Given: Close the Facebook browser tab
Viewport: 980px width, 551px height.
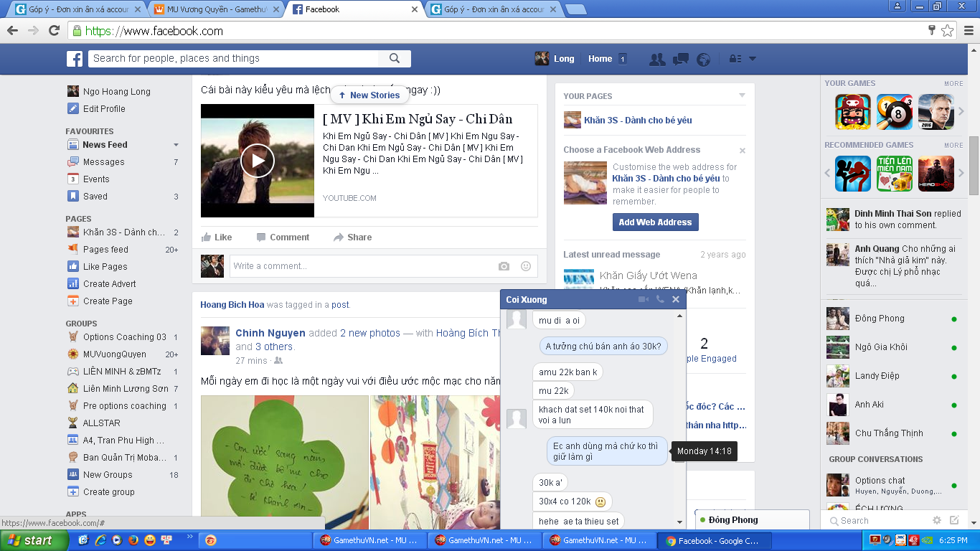Looking at the screenshot, I should coord(414,9).
